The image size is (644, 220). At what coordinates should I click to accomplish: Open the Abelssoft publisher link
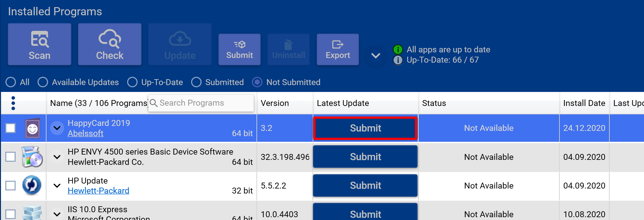coord(85,133)
